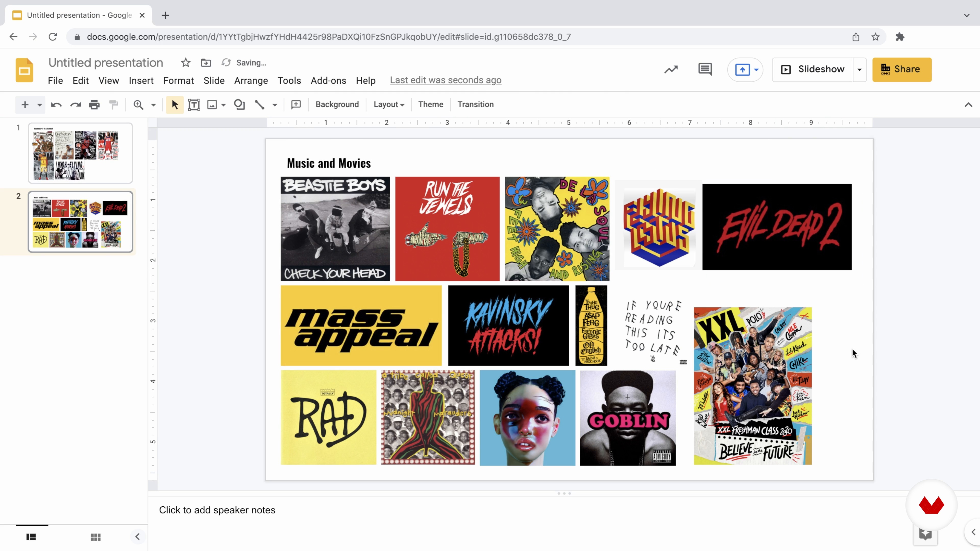This screenshot has width=980, height=551.
Task: Expand line type dropdown arrow
Action: [x=275, y=105]
